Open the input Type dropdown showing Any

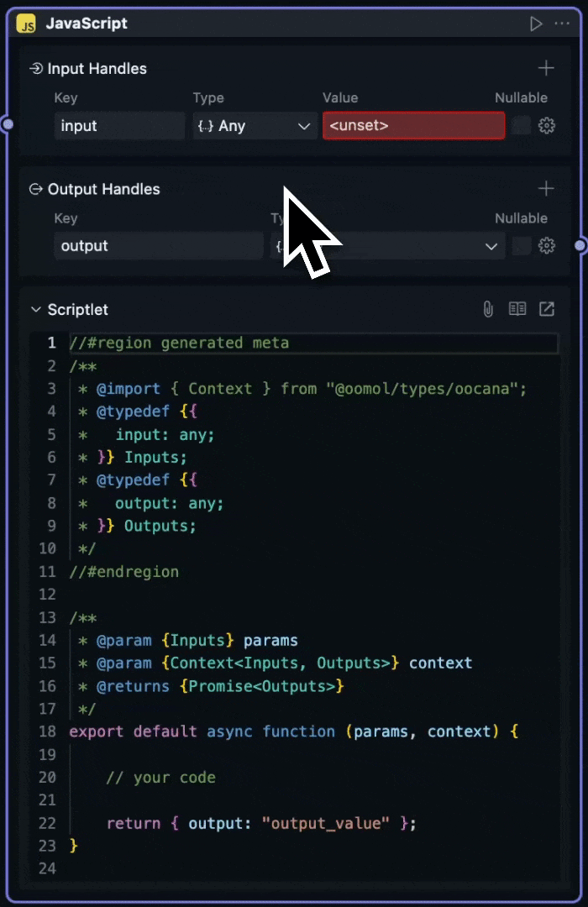tap(255, 126)
